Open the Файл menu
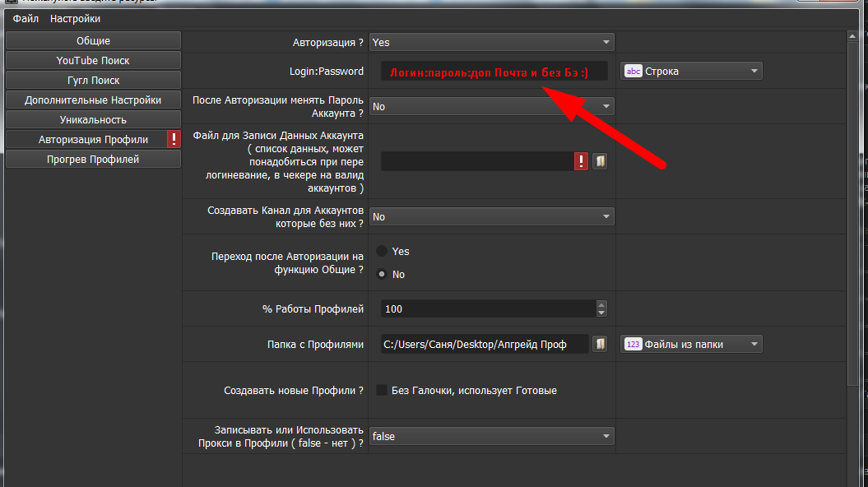 (x=26, y=18)
